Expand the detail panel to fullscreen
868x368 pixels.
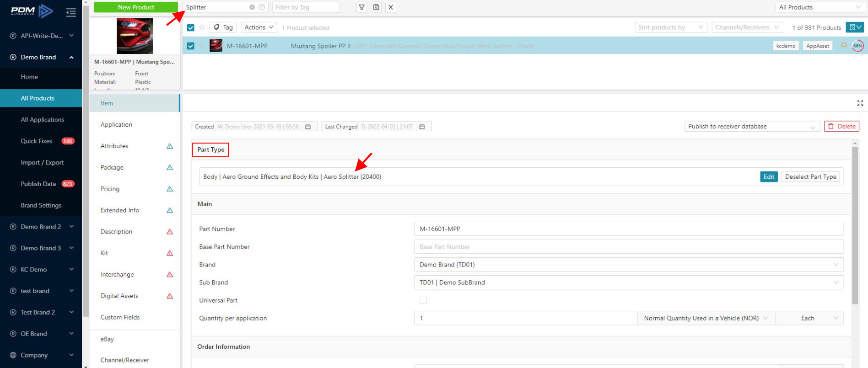point(860,103)
